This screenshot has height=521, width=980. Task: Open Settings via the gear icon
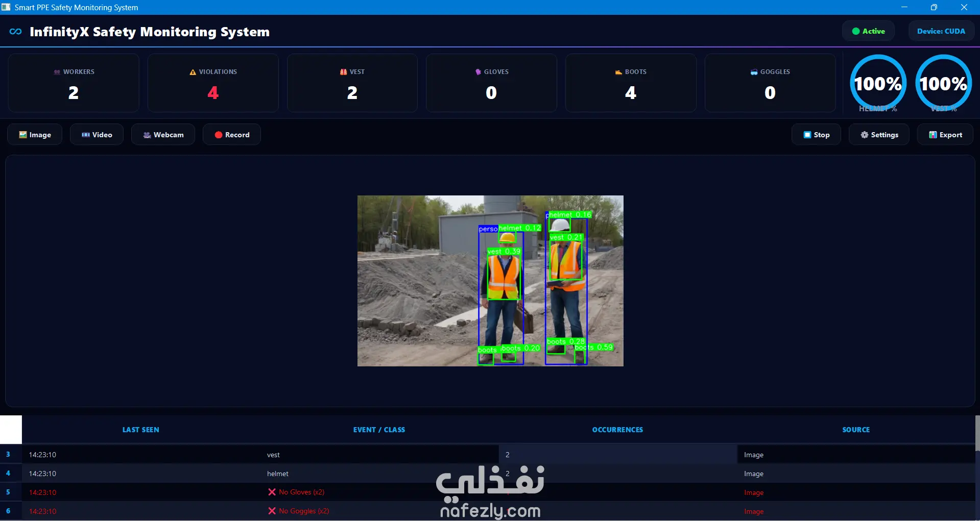click(865, 135)
